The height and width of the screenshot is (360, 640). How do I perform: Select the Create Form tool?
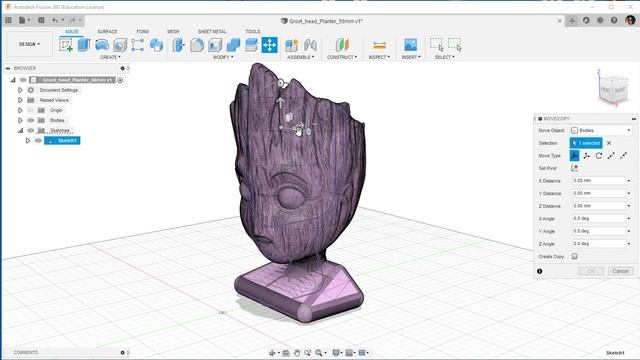coord(156,45)
